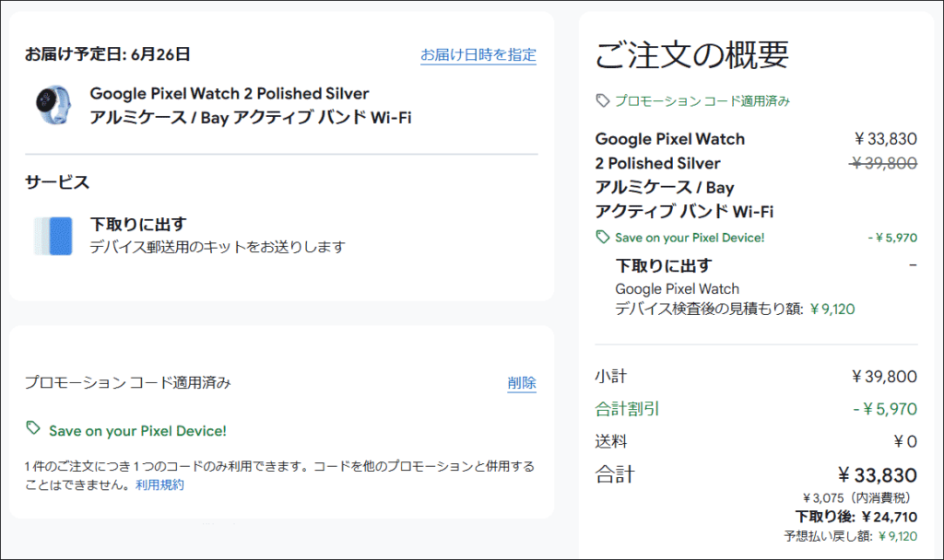Click the お届け日時を指定 delivery date link
The image size is (944, 560).
478,54
